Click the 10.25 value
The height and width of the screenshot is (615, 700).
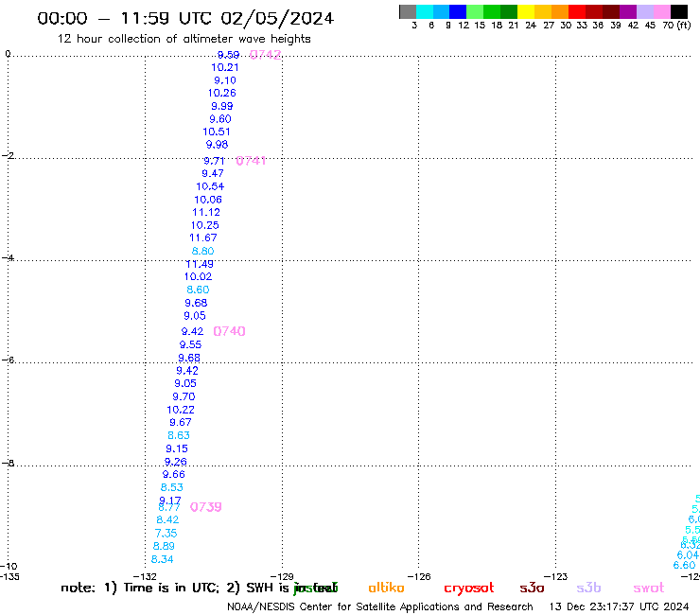click(205, 225)
